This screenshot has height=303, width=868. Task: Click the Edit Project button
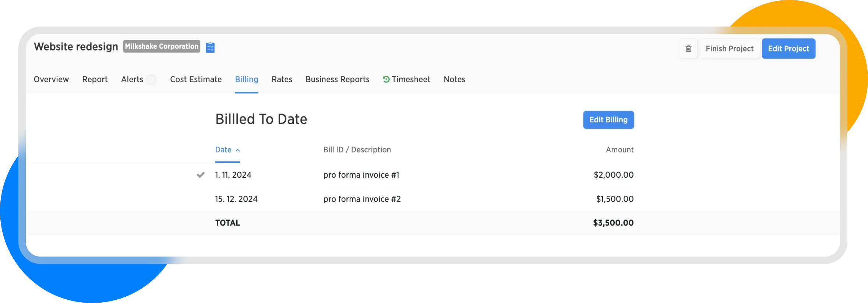[x=788, y=49]
